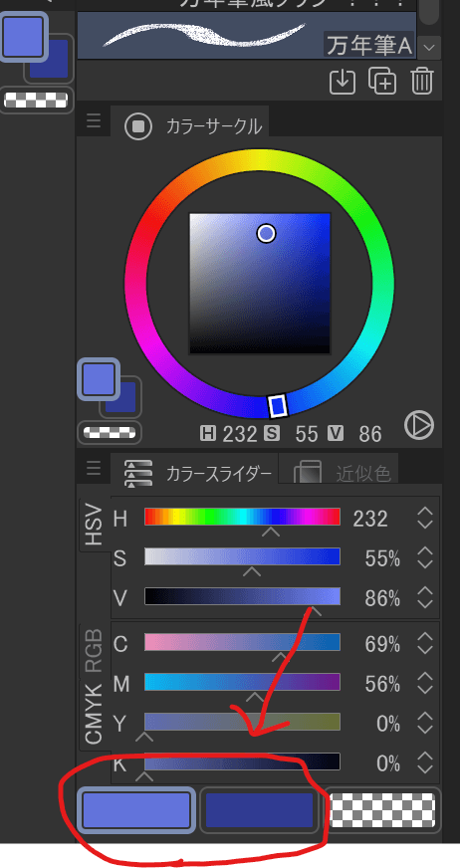Click the V value 86 under color circle
The height and width of the screenshot is (868, 460).
369,435
